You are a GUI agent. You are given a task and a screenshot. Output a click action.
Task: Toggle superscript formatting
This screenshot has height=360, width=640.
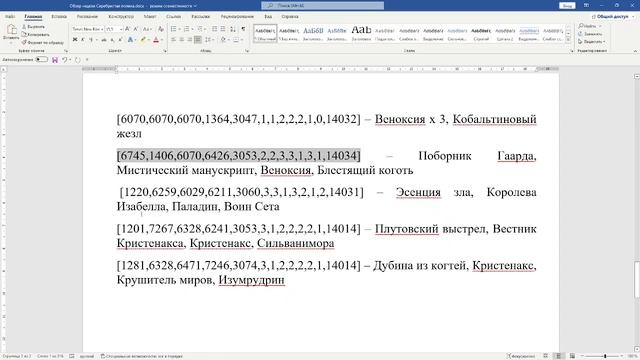click(x=120, y=40)
